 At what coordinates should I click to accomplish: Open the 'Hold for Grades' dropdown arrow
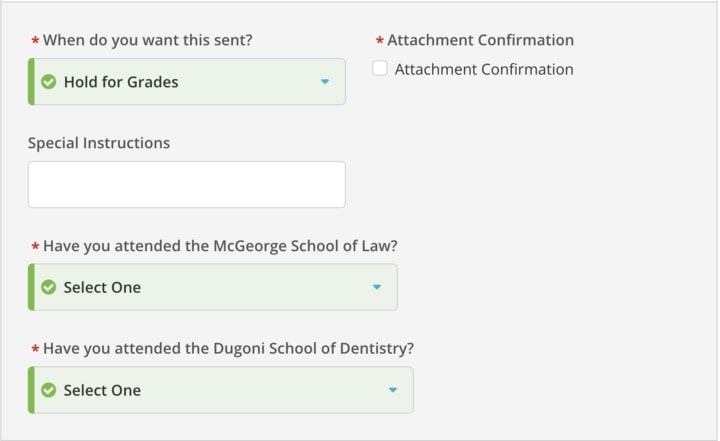click(x=325, y=82)
